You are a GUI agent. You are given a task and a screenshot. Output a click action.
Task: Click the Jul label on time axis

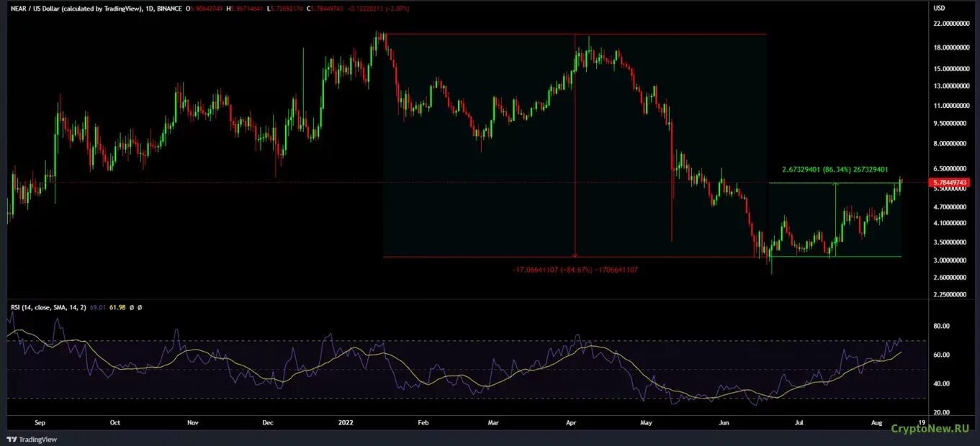[799, 424]
